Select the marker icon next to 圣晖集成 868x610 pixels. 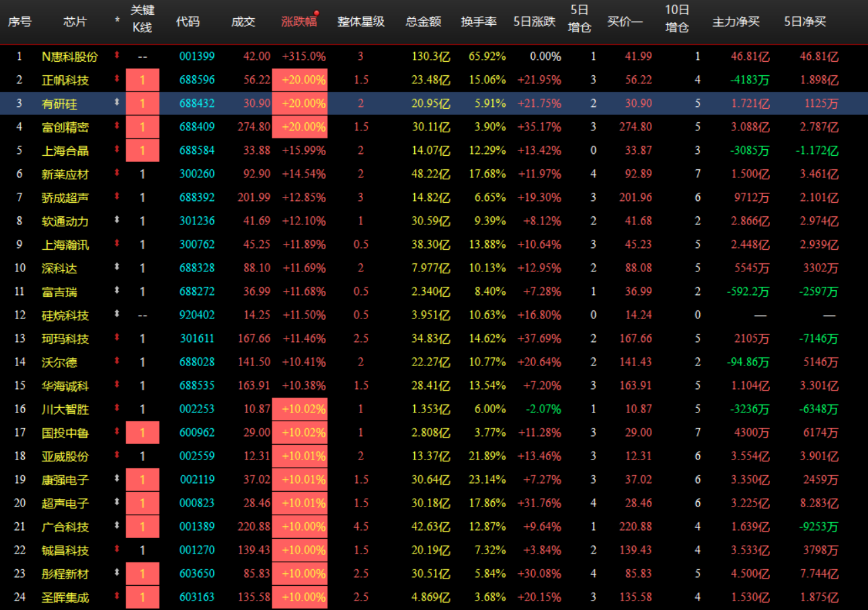(117, 597)
